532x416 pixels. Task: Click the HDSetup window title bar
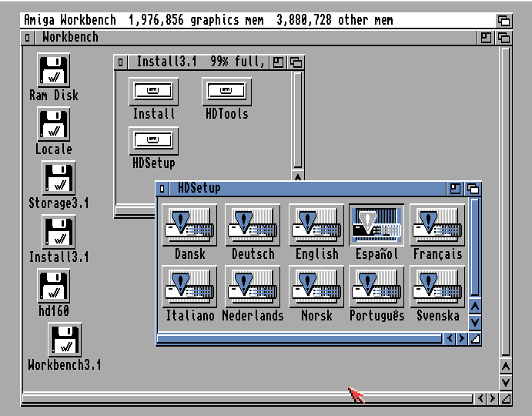(308, 188)
